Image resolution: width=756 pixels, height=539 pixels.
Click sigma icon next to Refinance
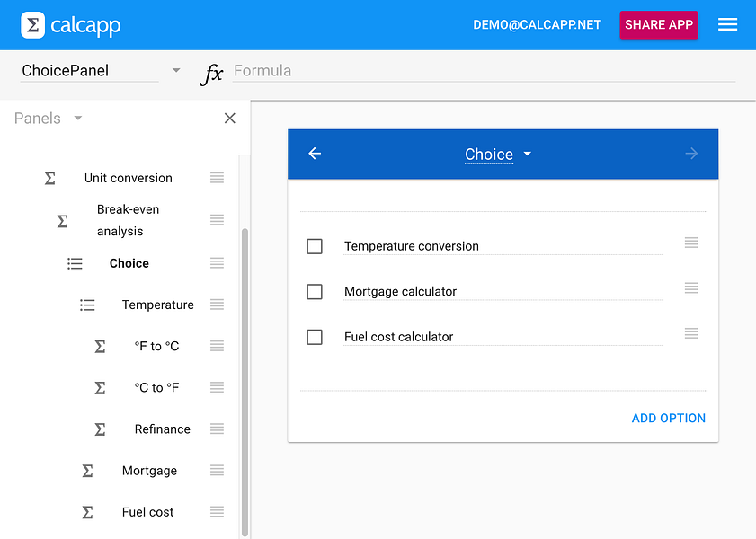[100, 429]
